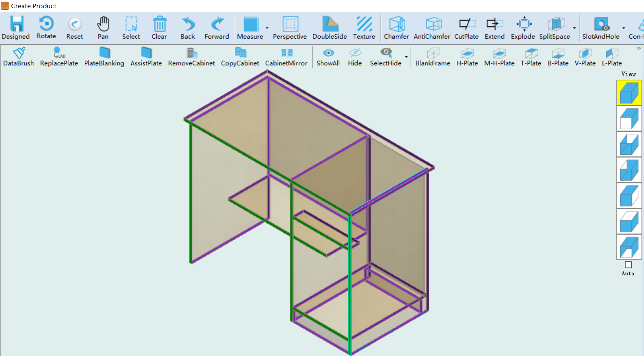
Task: Tick the Auto checkbox under View
Action: pyautogui.click(x=628, y=265)
